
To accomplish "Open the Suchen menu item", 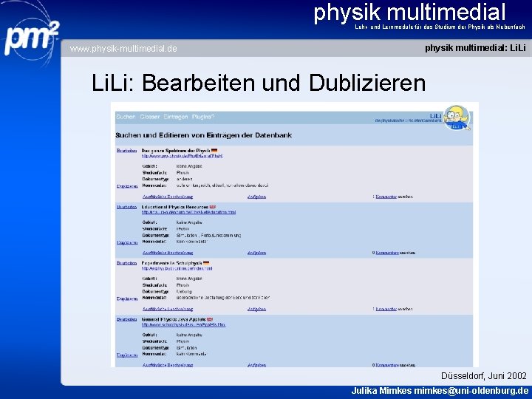I will click(126, 117).
